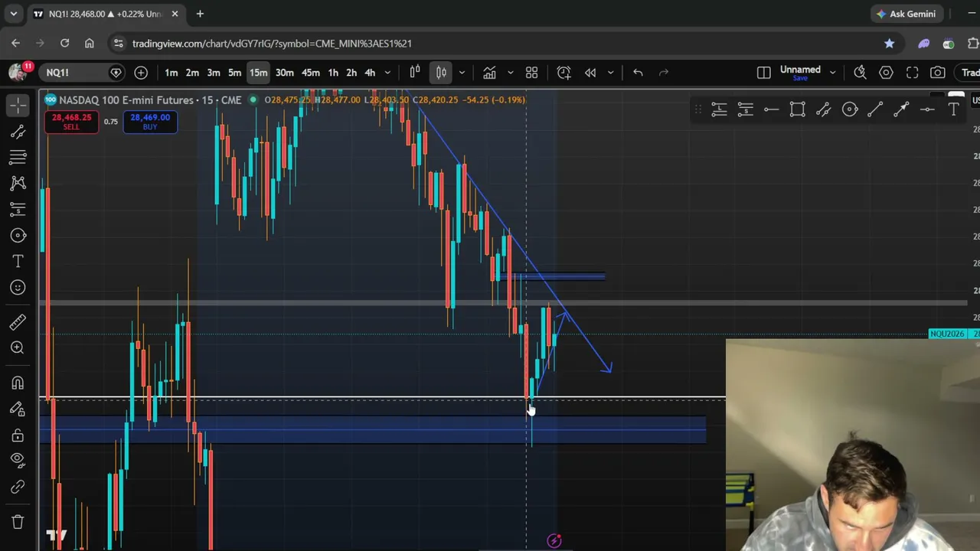Select Rectangle tool in floating toolbar
This screenshot has height=551, width=980.
pyautogui.click(x=797, y=110)
